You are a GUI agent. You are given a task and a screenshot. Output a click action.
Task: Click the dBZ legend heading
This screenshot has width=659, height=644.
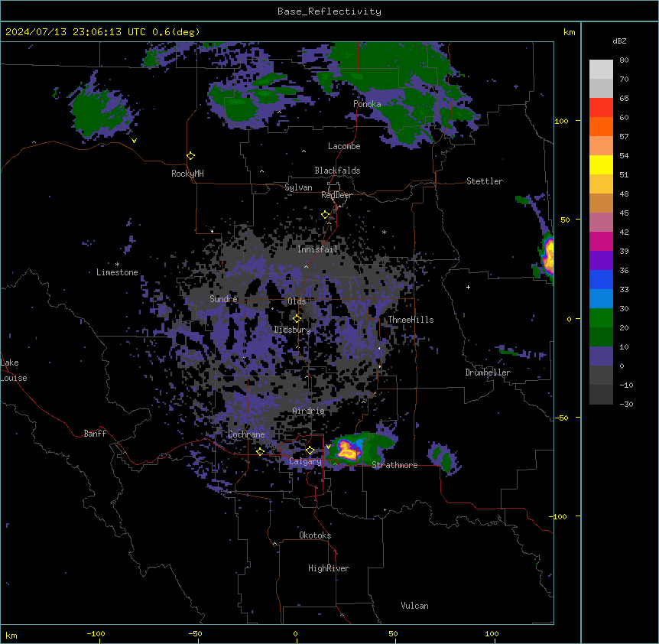click(619, 41)
